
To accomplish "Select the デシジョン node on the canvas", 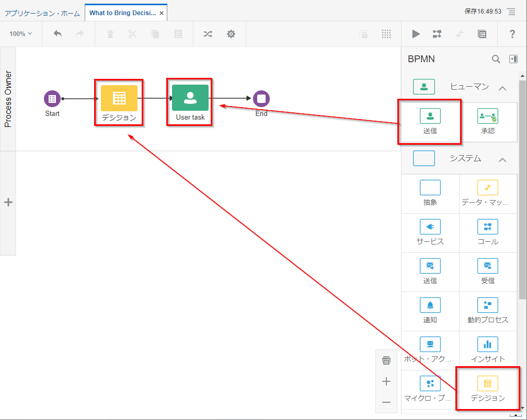I will click(119, 103).
